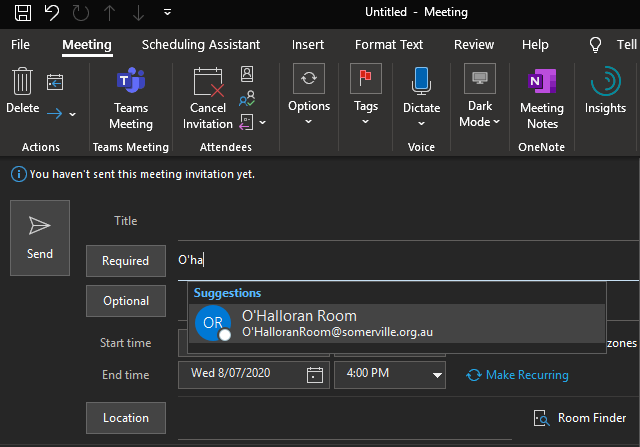640x447 pixels.
Task: Start Dictate with the microphone
Action: (x=421, y=81)
